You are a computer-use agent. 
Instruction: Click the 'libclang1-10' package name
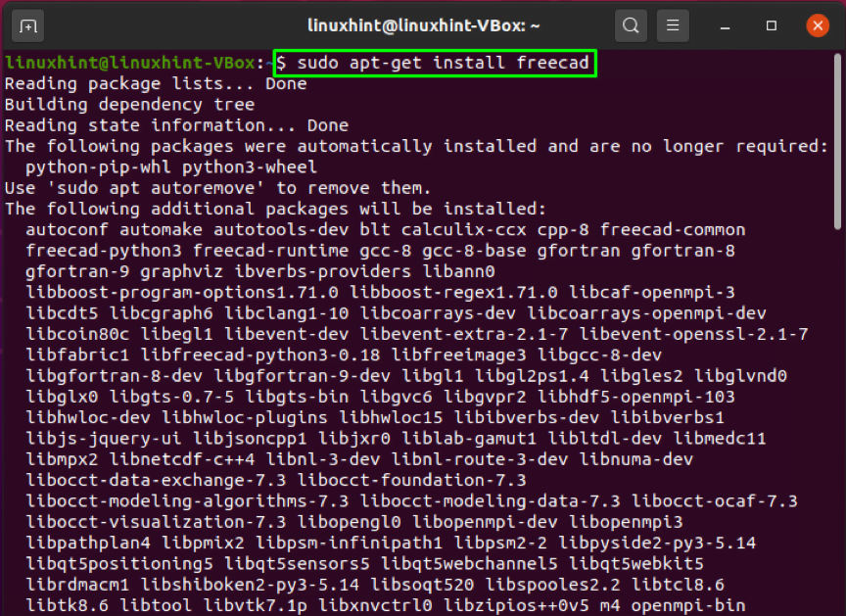[286, 313]
